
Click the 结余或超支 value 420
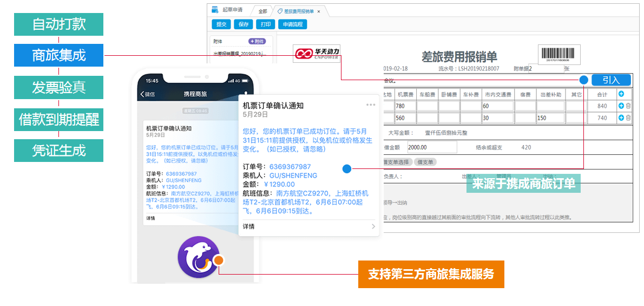pos(525,147)
